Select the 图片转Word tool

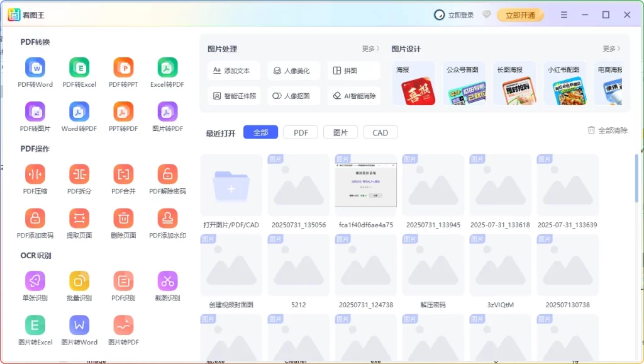click(x=79, y=330)
